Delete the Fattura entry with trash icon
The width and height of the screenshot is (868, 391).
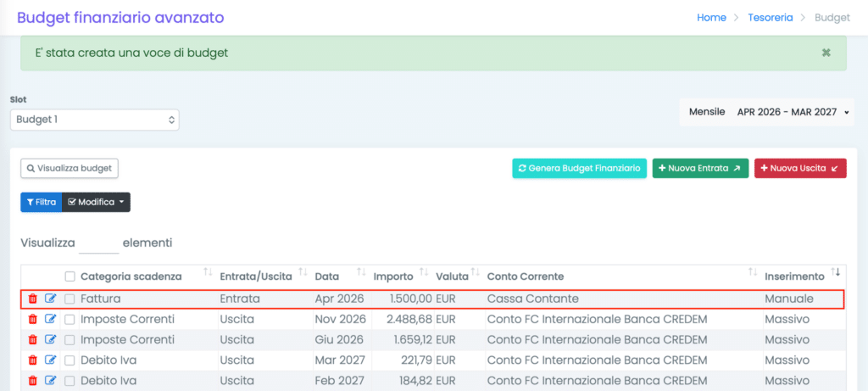[x=32, y=299]
